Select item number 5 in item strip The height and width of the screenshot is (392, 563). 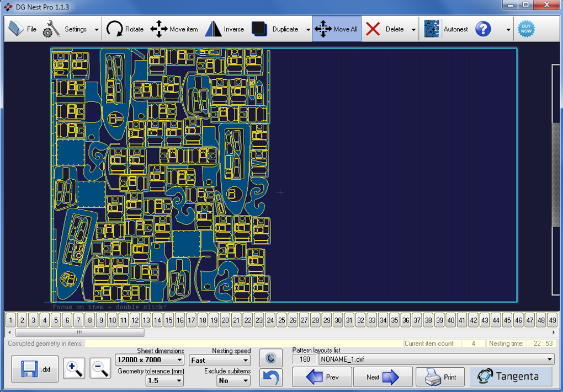56,320
